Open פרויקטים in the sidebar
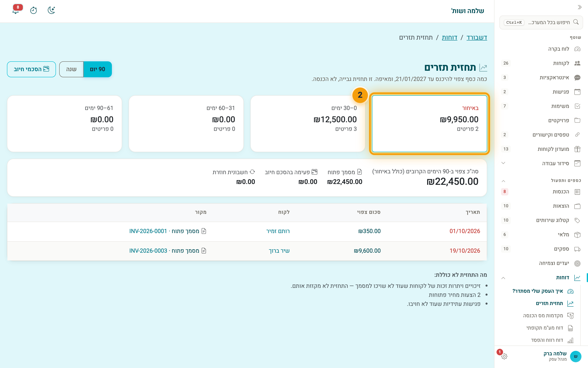This screenshot has width=588, height=368. point(541,120)
